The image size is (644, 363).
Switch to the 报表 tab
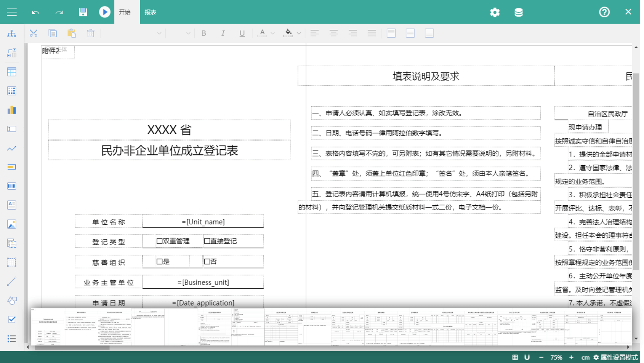coord(151,12)
